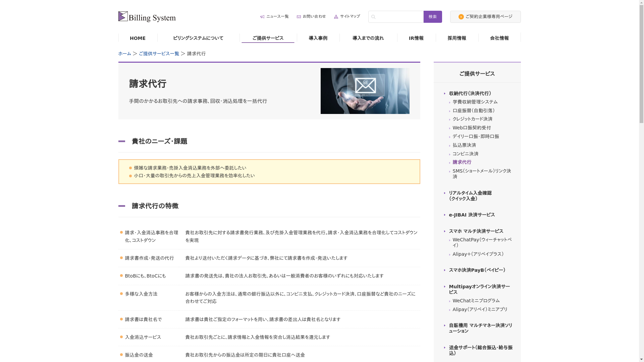The width and height of the screenshot is (644, 362).
Task: Open the 会社情報 menu item
Action: pyautogui.click(x=499, y=38)
